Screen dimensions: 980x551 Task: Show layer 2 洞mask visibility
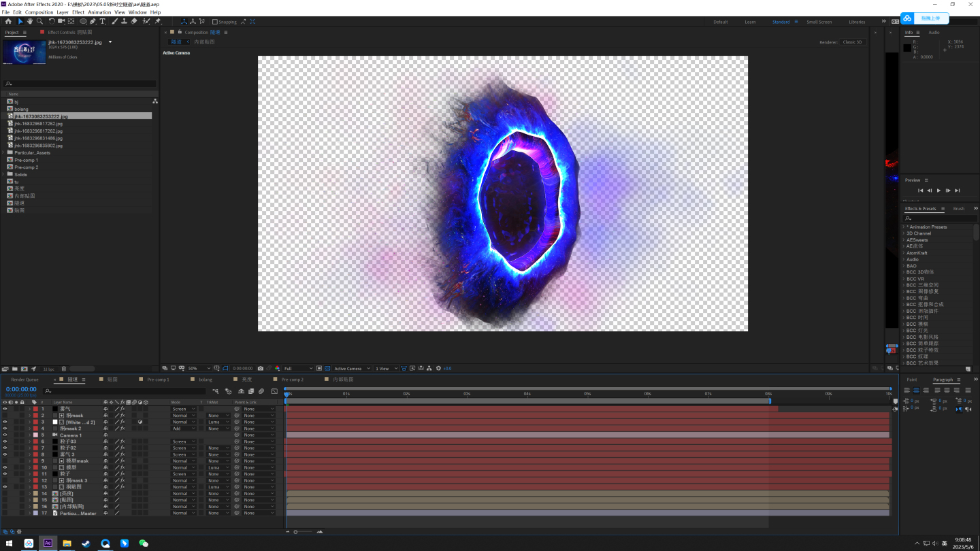(5, 415)
